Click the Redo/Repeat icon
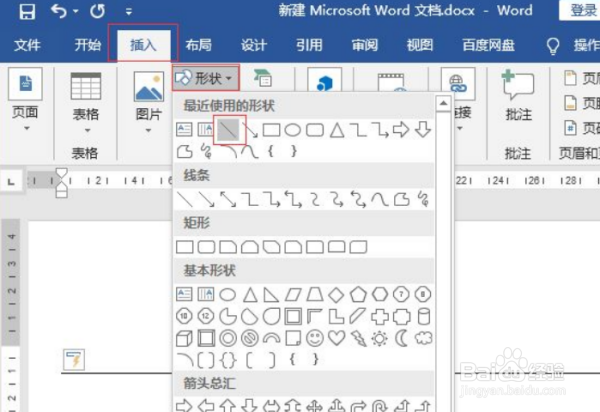Viewport: 600px width, 412px height. pyautogui.click(x=98, y=11)
